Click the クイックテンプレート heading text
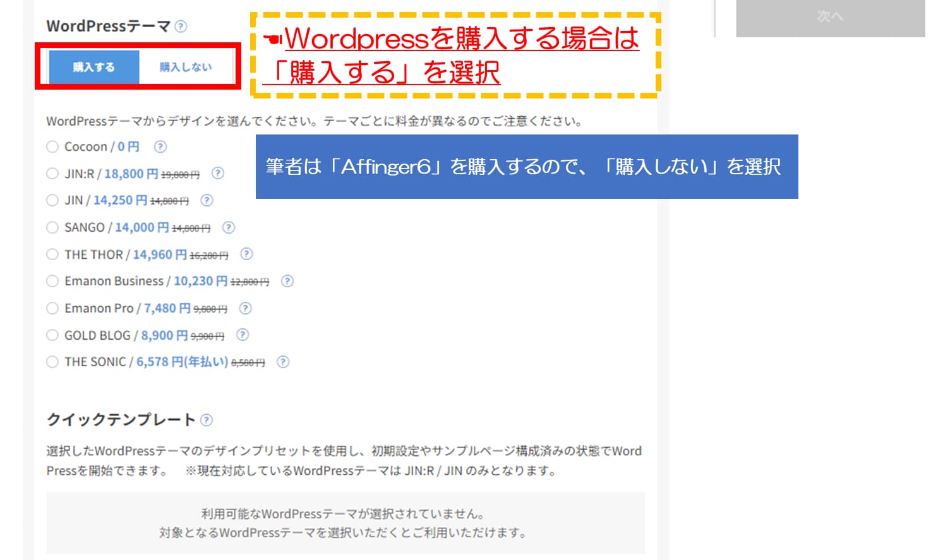The width and height of the screenshot is (938, 560). click(x=121, y=420)
